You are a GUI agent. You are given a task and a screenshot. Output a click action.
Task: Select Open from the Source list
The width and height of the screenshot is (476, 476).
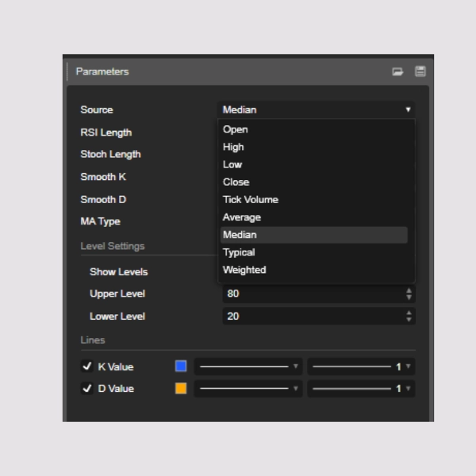tap(236, 129)
